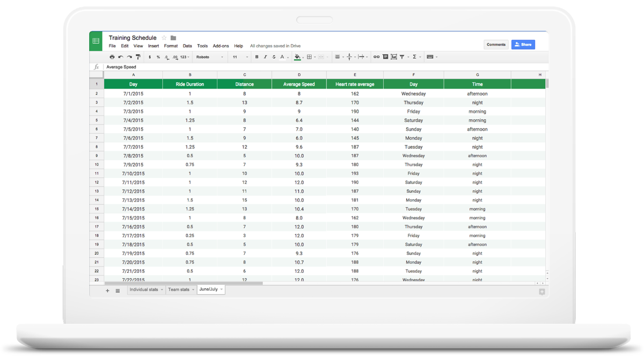The height and width of the screenshot is (362, 644).
Task: Open the Roboto font dropdown
Action: pos(210,57)
